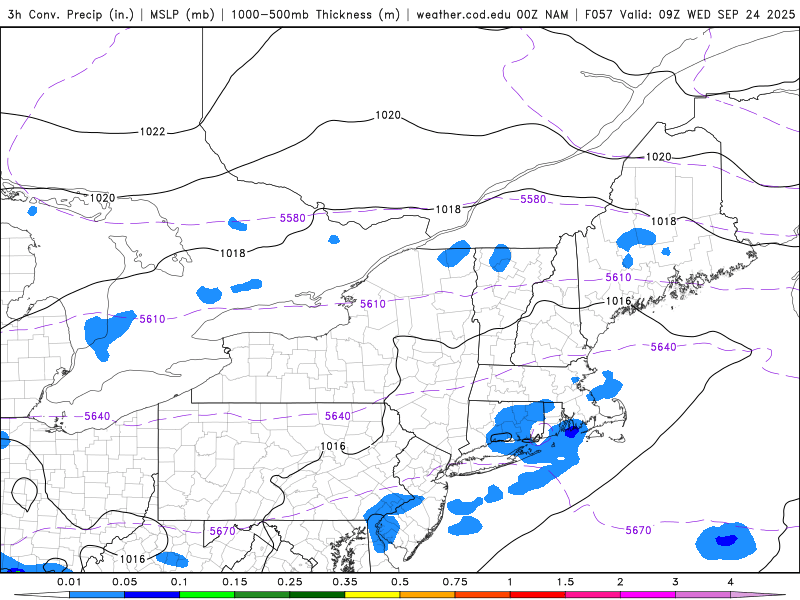Screen dimensions: 800x600
Task: Click the dark blue precip core near Rhode Island
Action: (x=571, y=432)
